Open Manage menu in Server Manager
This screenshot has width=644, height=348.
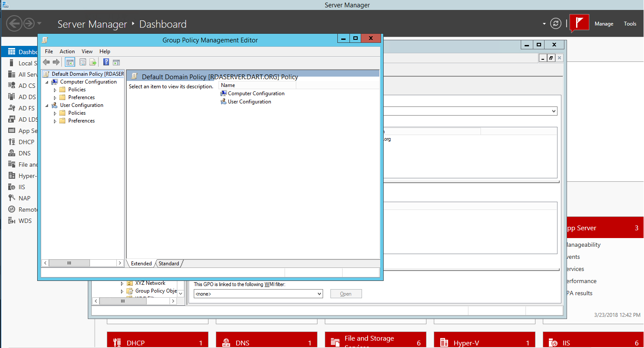(604, 24)
